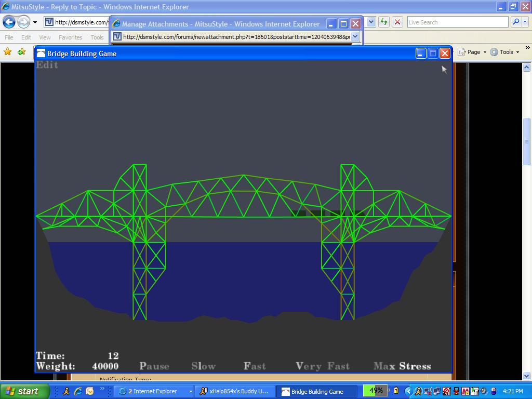Click the browser Back arrow button

coord(9,22)
